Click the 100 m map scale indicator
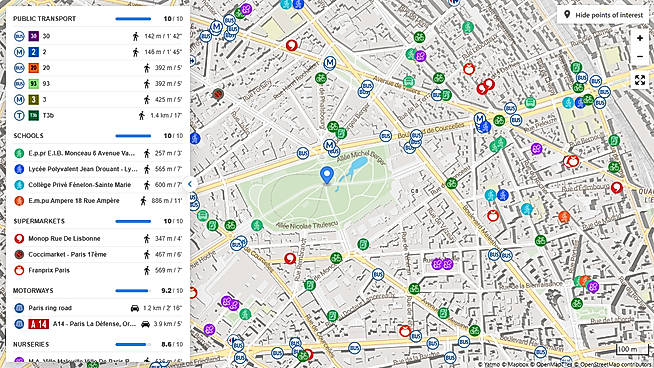 point(632,349)
